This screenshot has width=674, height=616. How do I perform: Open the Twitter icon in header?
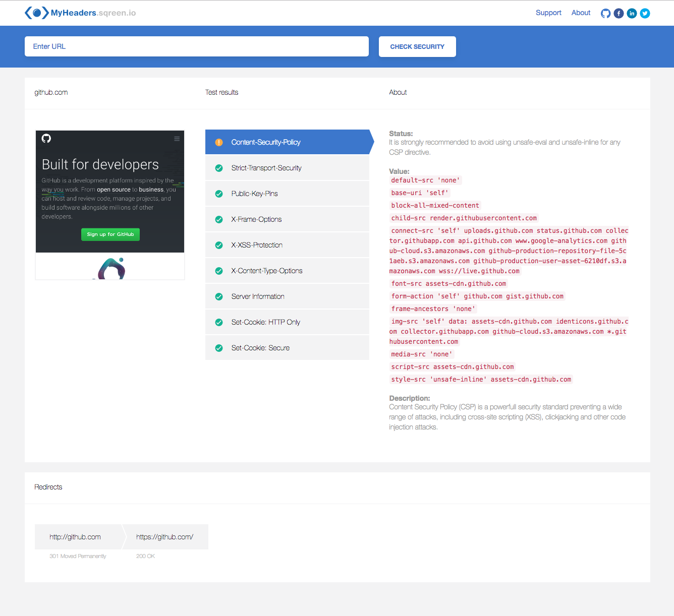click(x=645, y=14)
